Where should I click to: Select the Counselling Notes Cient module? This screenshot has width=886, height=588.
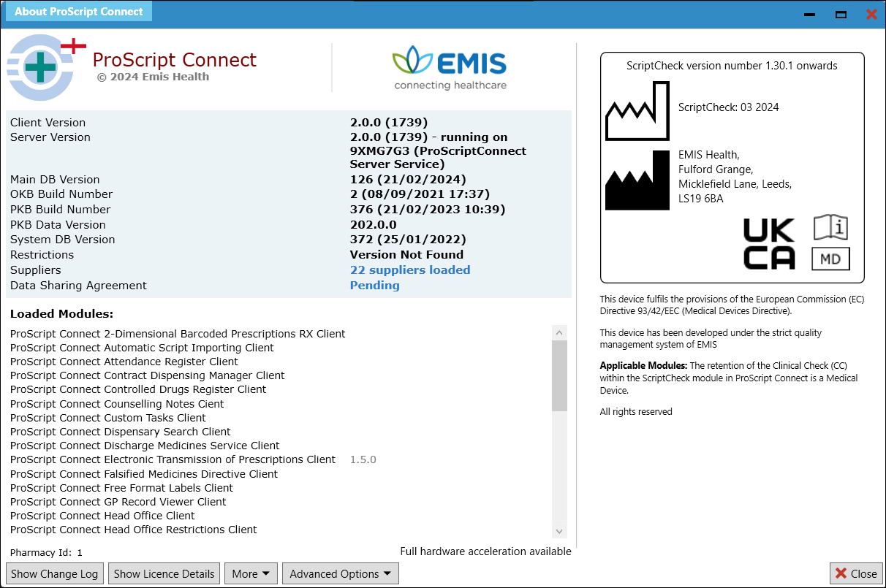[117, 404]
